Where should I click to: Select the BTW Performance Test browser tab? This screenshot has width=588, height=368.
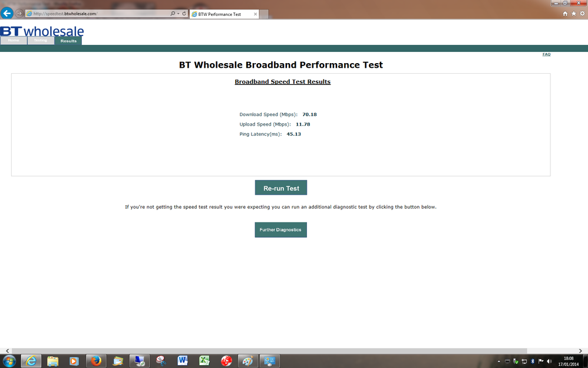click(x=224, y=14)
